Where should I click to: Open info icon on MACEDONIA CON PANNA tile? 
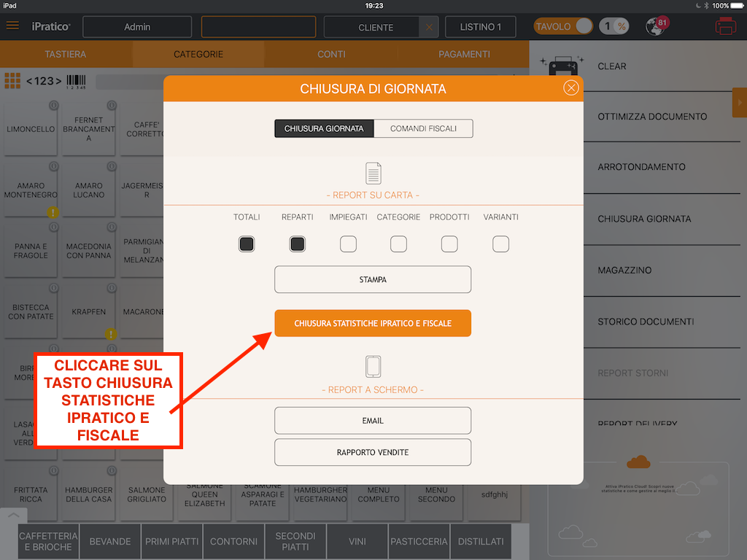pos(112,227)
